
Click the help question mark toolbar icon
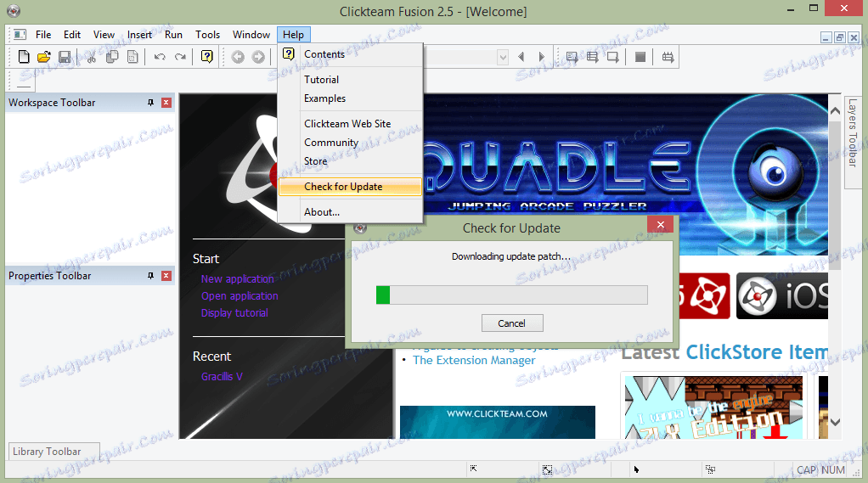pyautogui.click(x=207, y=56)
